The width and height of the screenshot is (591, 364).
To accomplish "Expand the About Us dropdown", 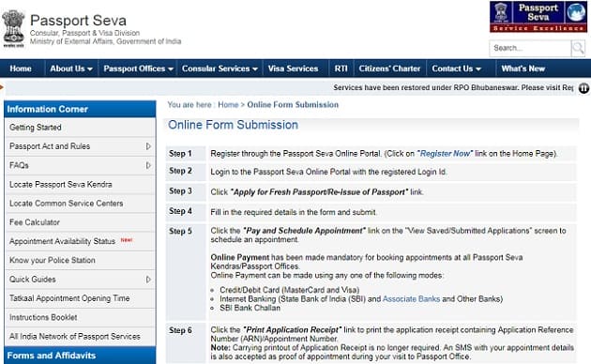I will click(x=71, y=68).
